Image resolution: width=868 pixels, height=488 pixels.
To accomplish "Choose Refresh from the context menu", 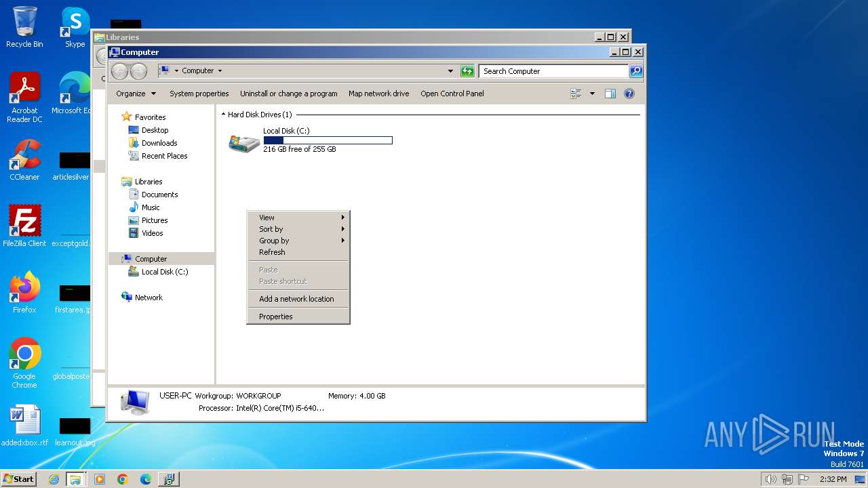I will point(298,252).
